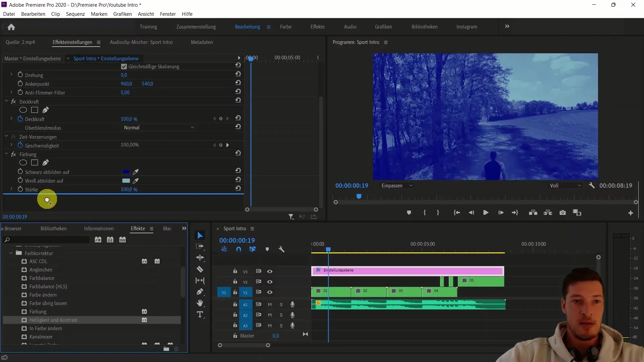Select the Type tool
This screenshot has height=362, width=644.
click(x=200, y=314)
